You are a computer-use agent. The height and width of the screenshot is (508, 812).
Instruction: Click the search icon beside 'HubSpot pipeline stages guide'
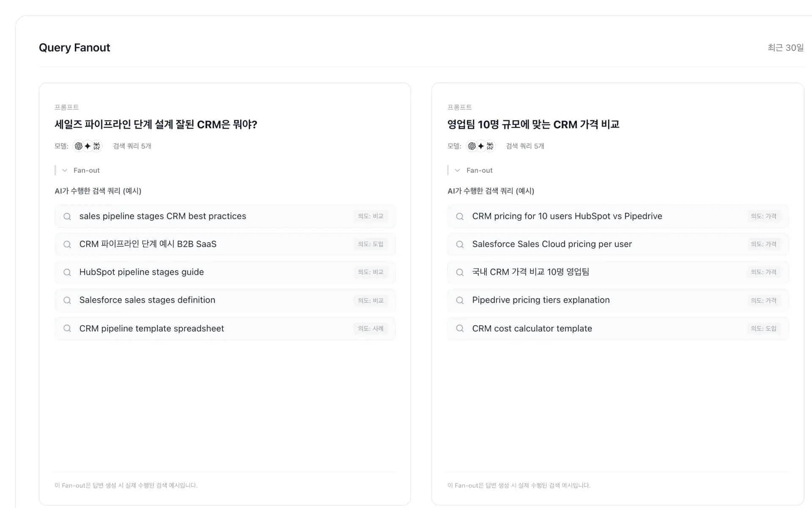coord(67,272)
